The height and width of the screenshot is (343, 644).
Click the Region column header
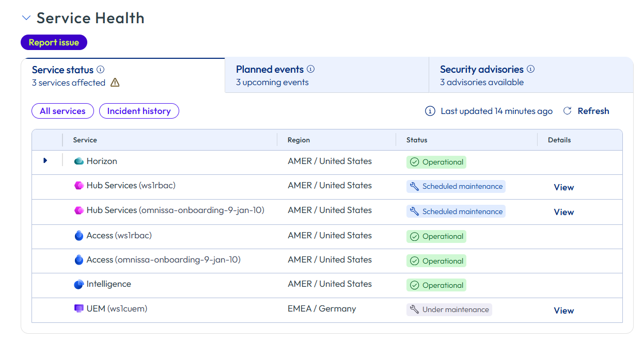(299, 140)
